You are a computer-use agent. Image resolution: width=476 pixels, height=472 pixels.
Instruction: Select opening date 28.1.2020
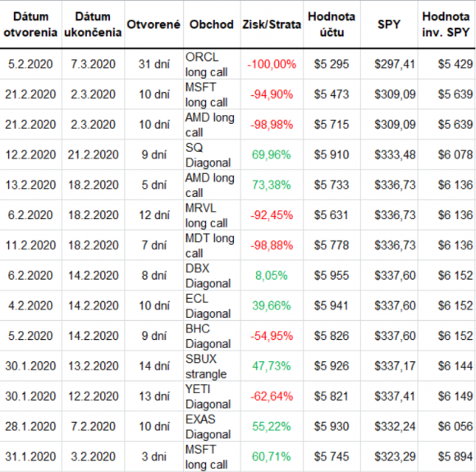30,427
